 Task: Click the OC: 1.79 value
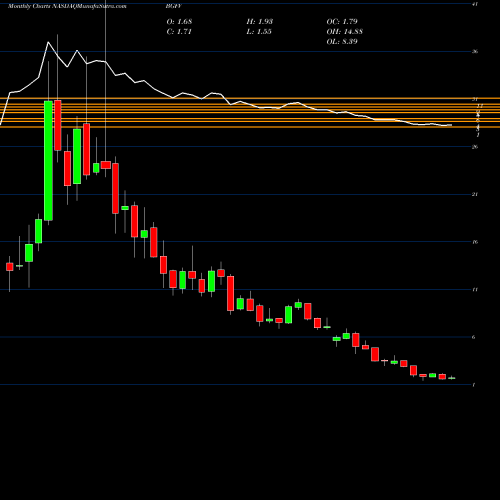click(342, 22)
